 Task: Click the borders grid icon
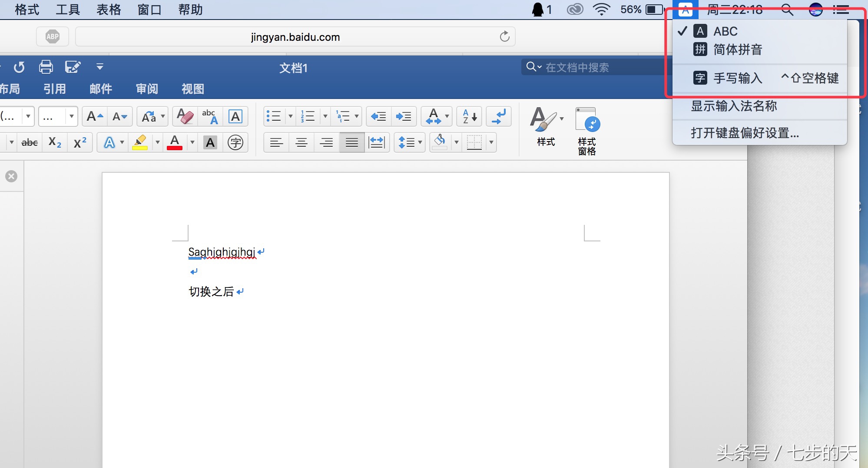pyautogui.click(x=474, y=142)
